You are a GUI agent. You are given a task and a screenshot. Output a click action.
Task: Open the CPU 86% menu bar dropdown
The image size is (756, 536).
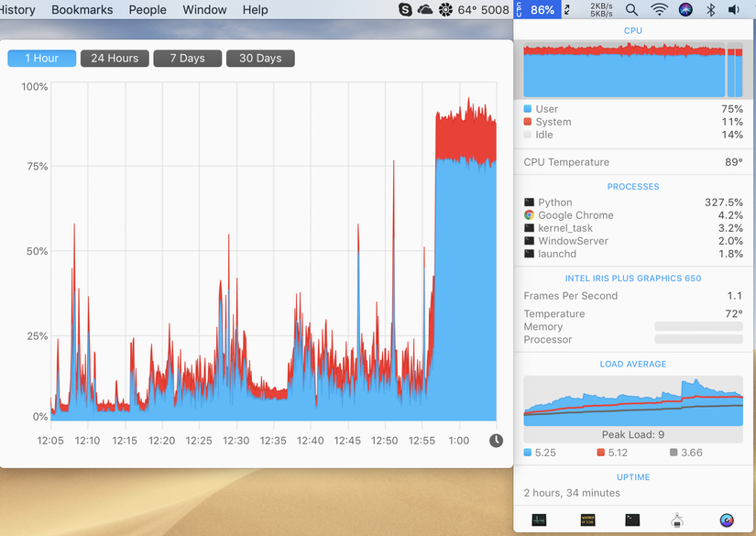click(x=537, y=10)
